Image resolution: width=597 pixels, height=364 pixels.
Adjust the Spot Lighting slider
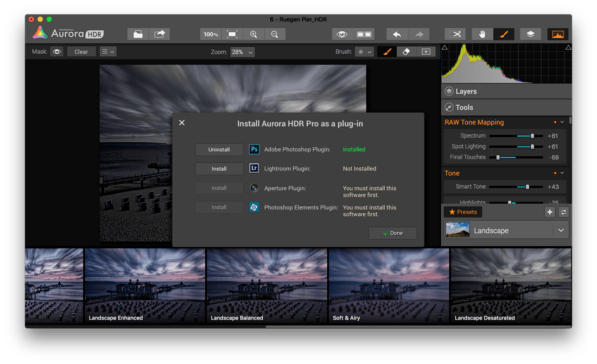(x=532, y=146)
